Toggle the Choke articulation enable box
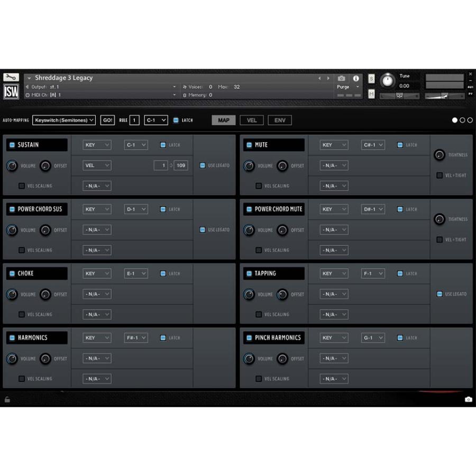The image size is (476, 476). tap(12, 273)
